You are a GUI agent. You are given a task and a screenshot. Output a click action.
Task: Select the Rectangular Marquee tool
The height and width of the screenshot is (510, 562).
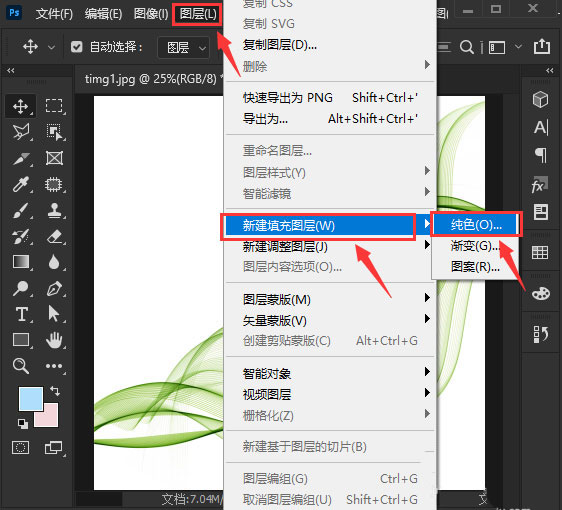point(54,106)
